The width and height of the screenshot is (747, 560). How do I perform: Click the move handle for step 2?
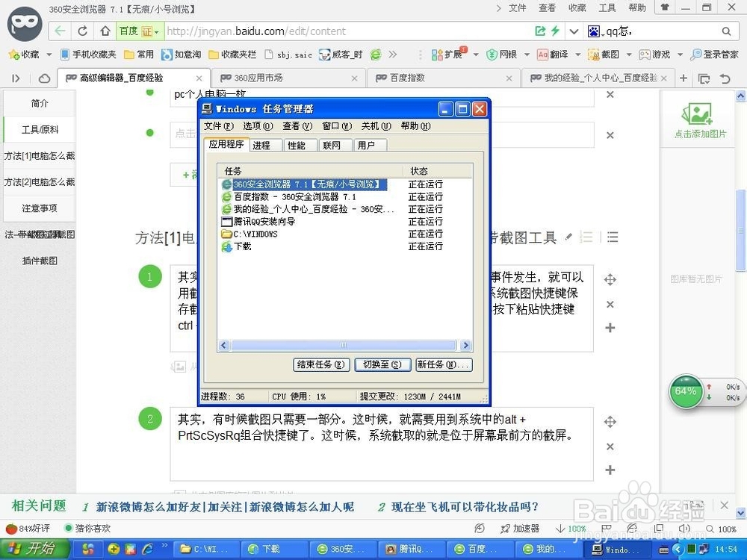pos(610,421)
